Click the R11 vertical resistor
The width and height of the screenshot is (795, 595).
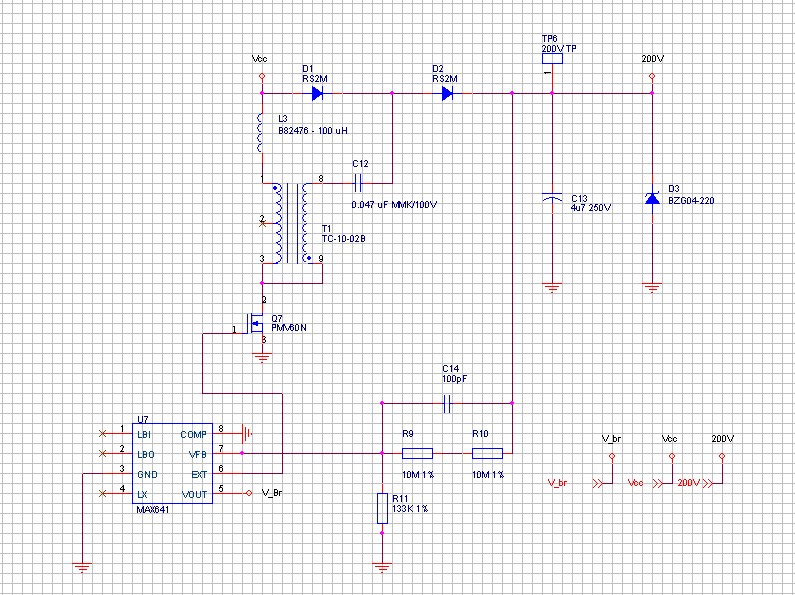pyautogui.click(x=382, y=508)
